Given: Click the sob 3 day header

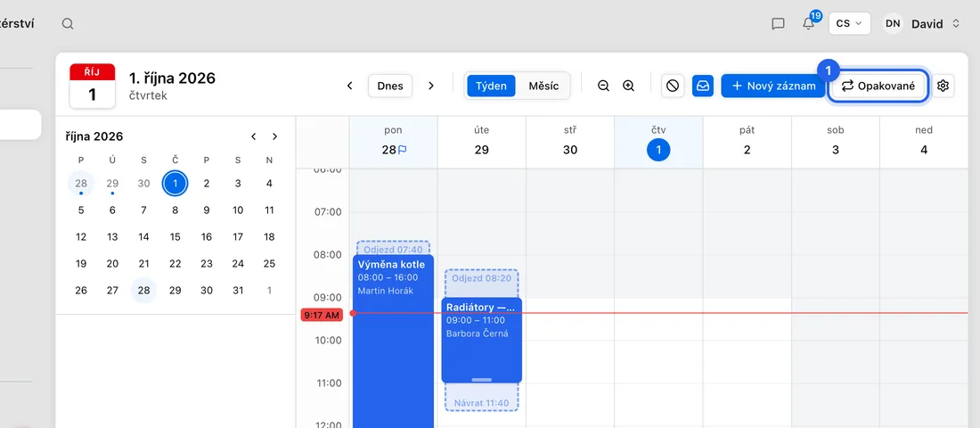Looking at the screenshot, I should 835,140.
